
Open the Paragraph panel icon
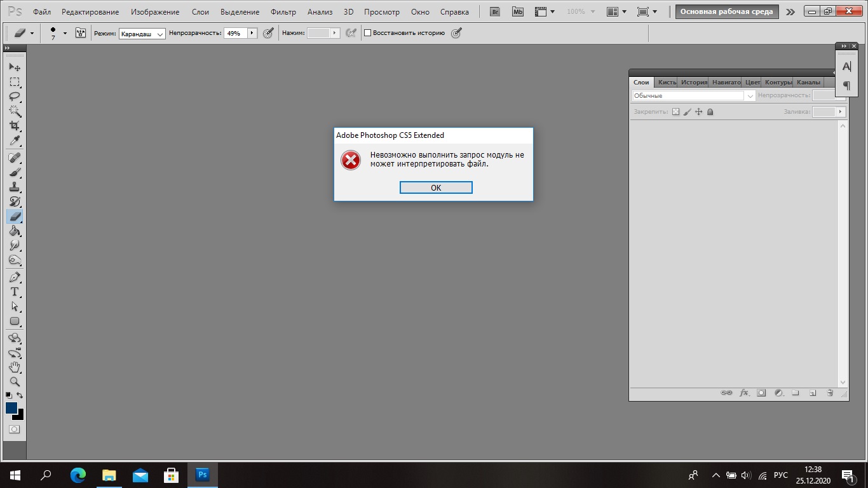[846, 85]
